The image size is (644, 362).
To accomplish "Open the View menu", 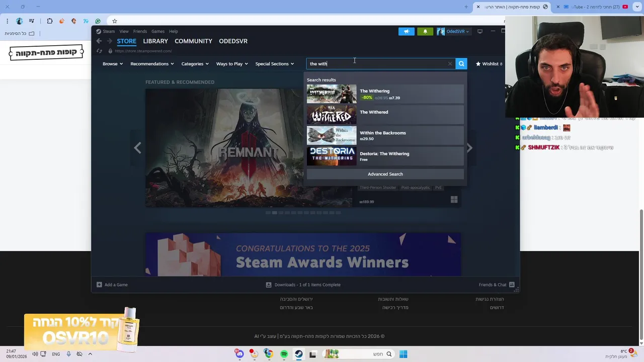I will 124,31.
